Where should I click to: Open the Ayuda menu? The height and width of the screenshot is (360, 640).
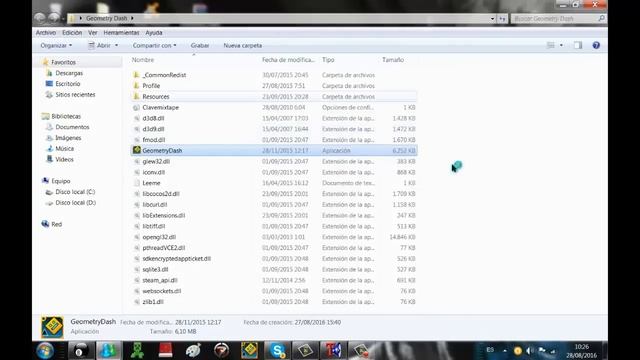[154, 33]
